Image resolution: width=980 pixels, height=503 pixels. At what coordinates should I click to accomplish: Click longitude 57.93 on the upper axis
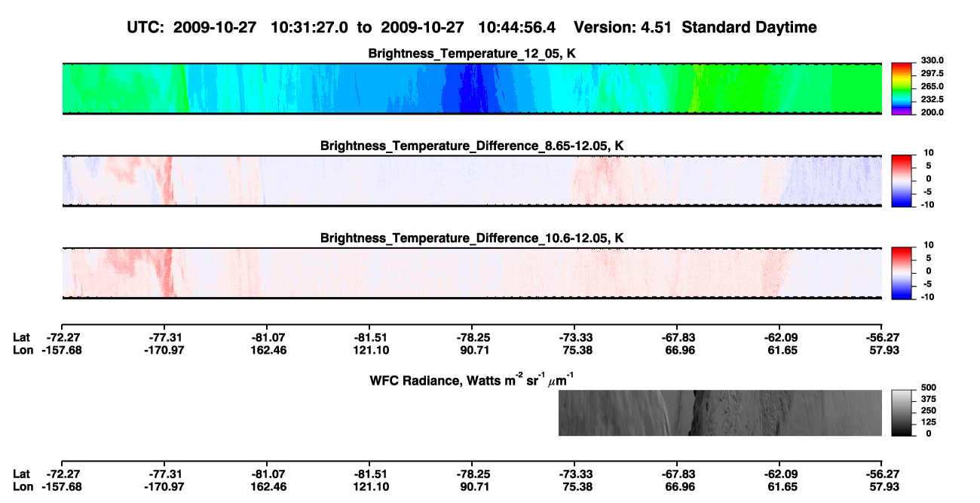click(883, 350)
